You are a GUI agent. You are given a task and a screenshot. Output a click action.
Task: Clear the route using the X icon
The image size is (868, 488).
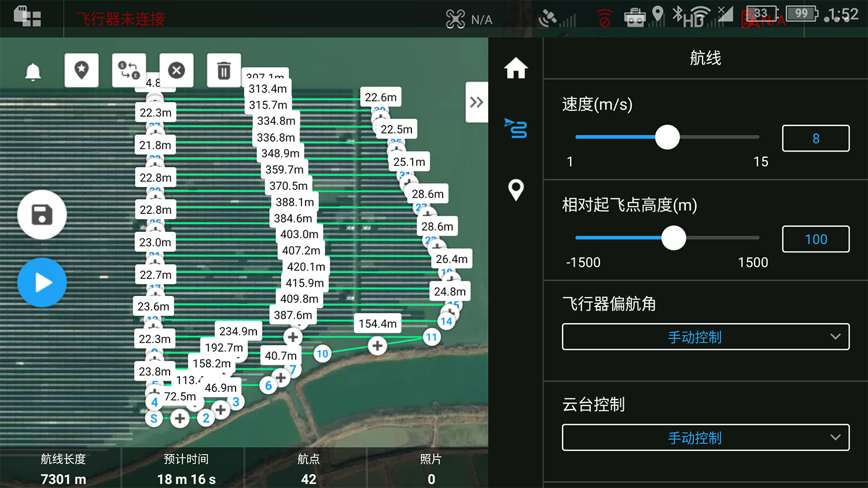(176, 71)
